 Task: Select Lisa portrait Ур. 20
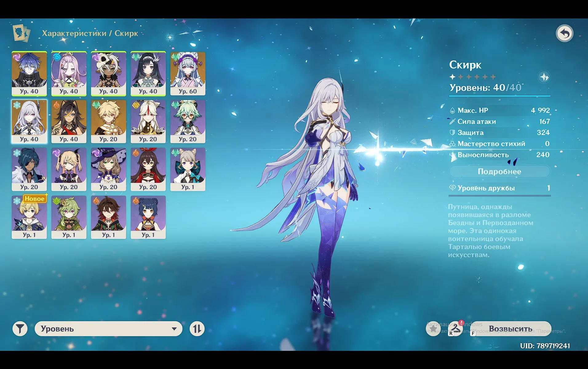[109, 169]
